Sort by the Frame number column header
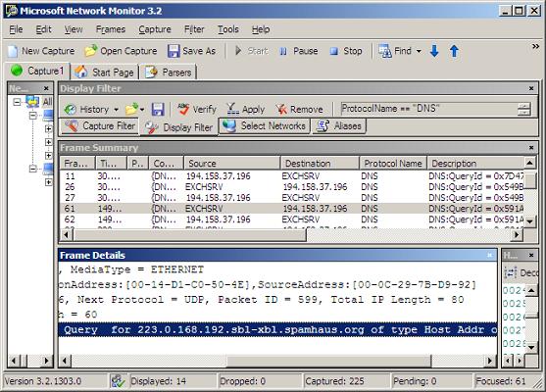546x392 pixels. 77,164
